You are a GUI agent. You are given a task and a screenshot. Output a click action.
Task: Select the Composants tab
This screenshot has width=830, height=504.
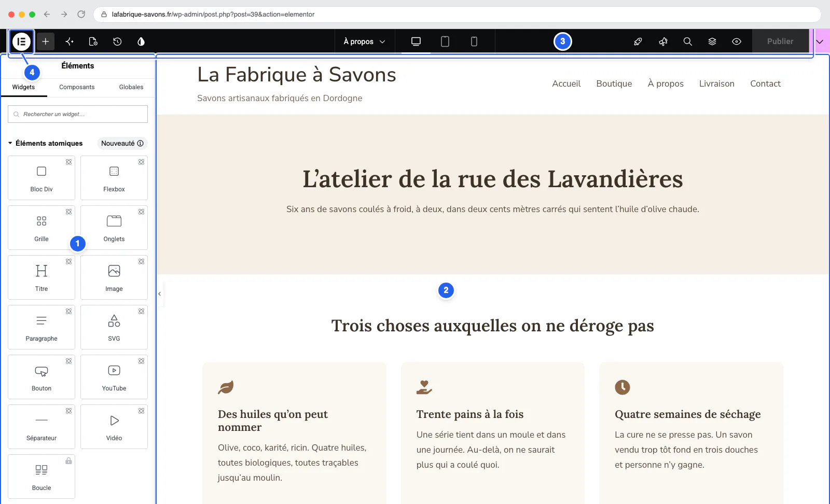tap(77, 87)
